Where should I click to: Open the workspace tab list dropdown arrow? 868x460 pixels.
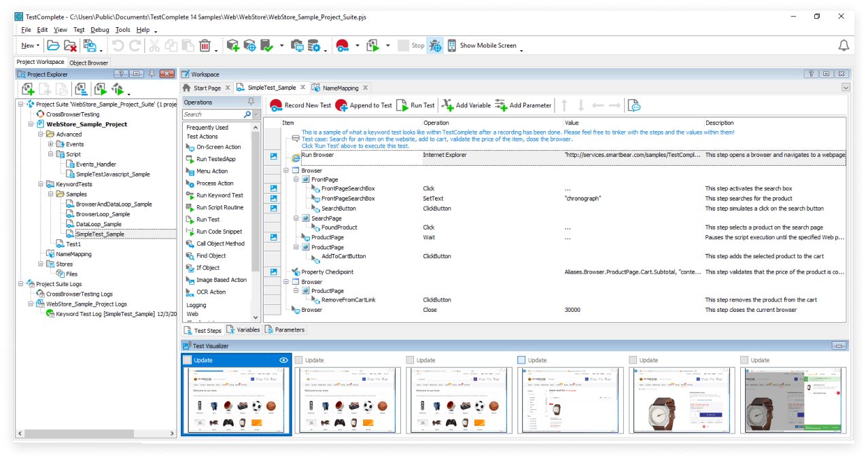846,88
